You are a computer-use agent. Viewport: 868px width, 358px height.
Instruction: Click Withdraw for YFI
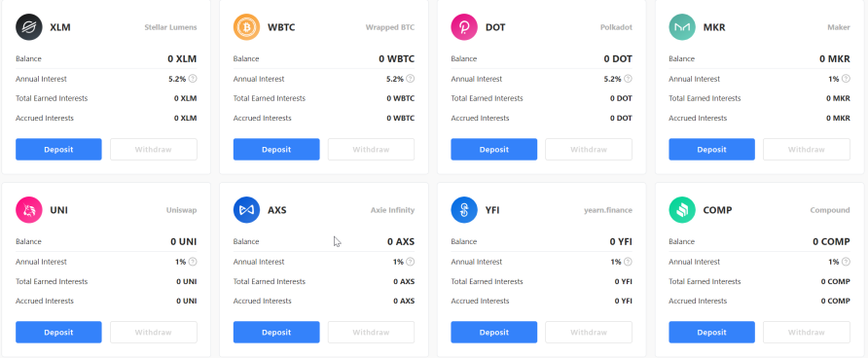pyautogui.click(x=589, y=332)
